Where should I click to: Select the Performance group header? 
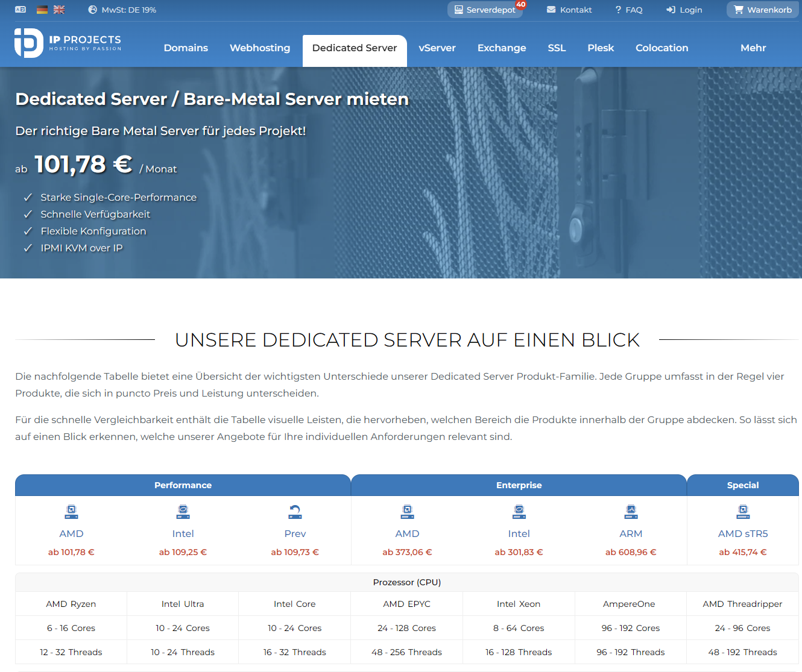point(183,485)
